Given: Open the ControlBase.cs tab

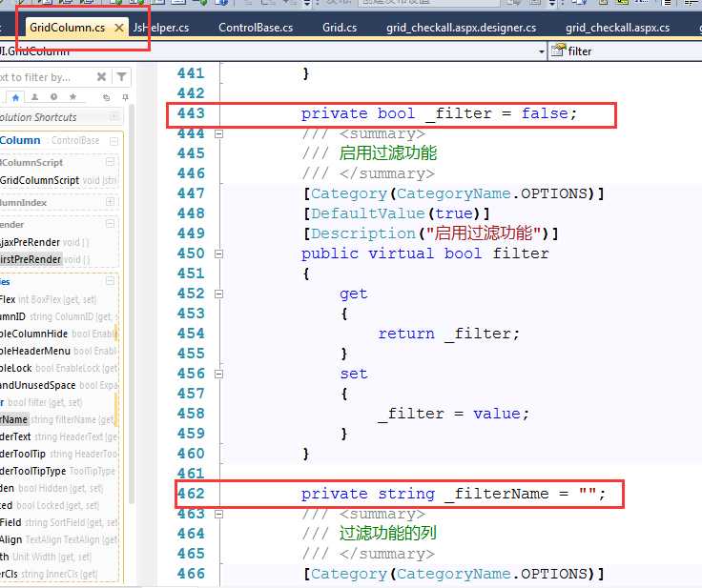Looking at the screenshot, I should click(256, 28).
